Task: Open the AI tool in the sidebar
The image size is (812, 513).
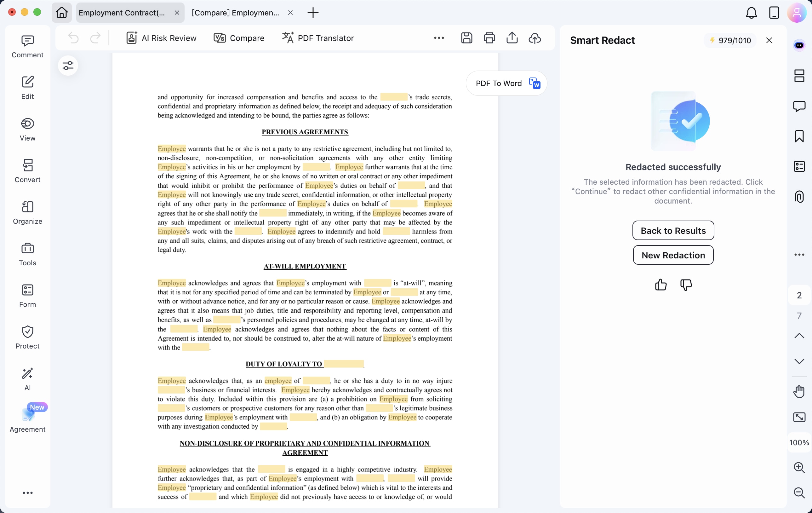Action: click(27, 379)
